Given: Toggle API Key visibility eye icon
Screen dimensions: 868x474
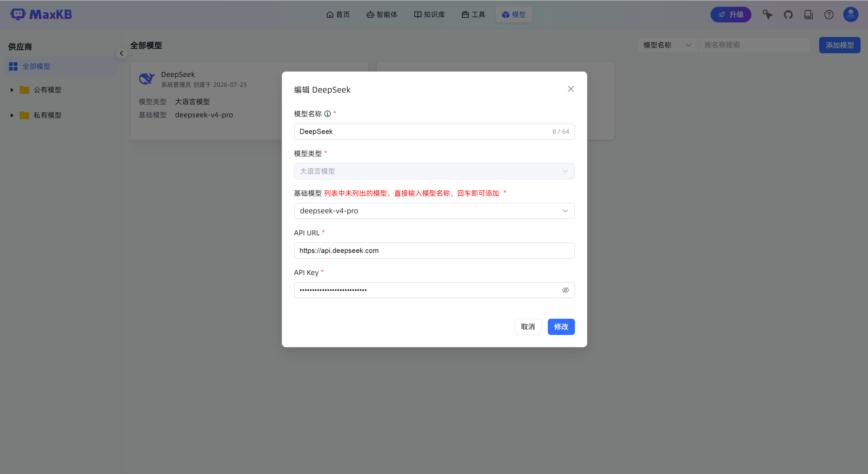Looking at the screenshot, I should click(565, 290).
